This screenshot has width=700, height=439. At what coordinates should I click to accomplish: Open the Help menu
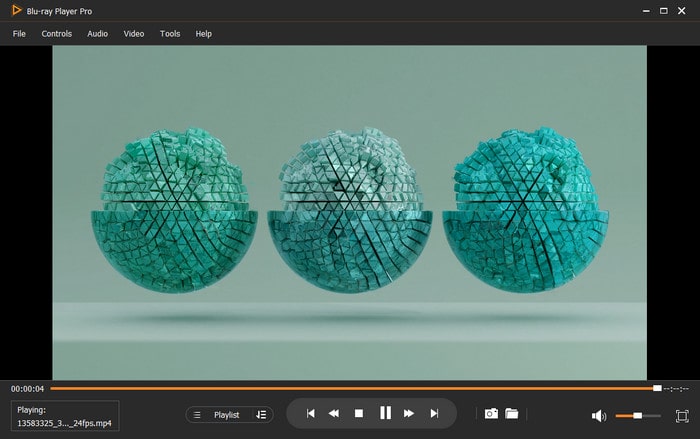(x=204, y=34)
